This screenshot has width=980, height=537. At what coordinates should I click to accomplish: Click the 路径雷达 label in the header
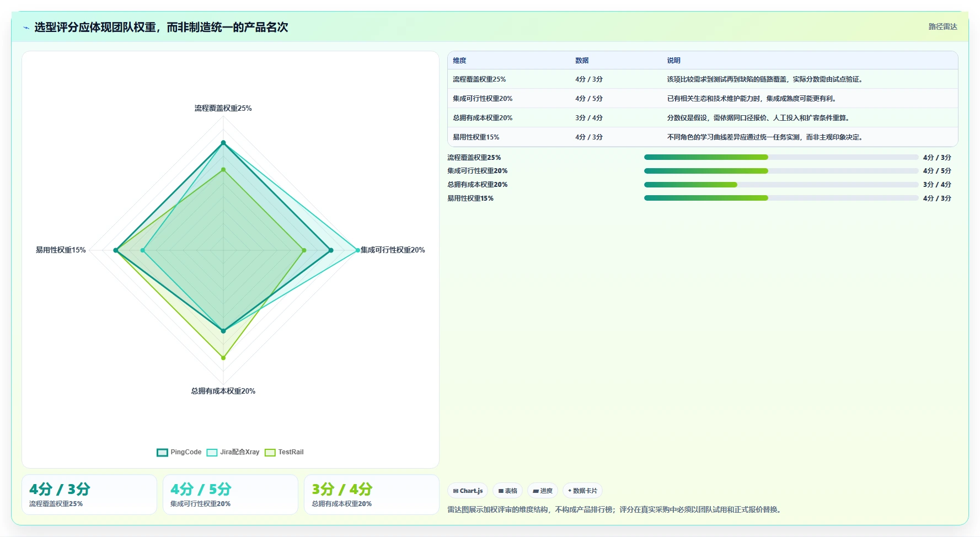tap(942, 26)
